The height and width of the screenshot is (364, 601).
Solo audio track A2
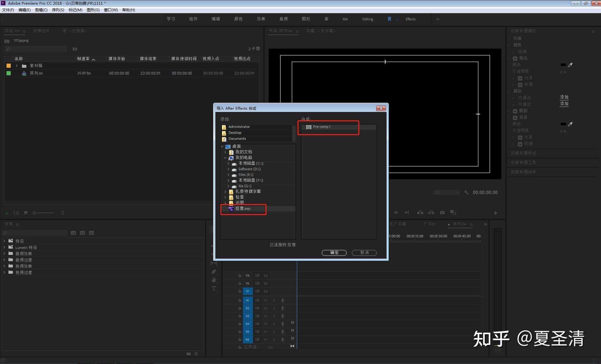(x=274, y=308)
